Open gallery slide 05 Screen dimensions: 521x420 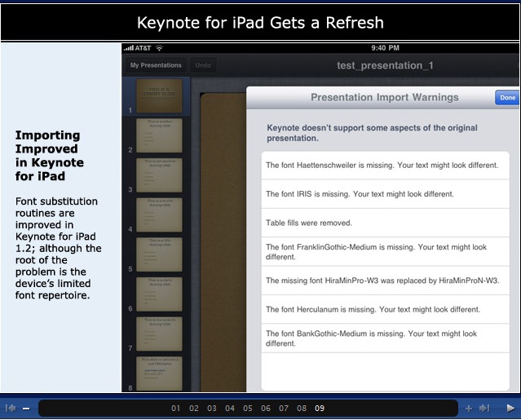pyautogui.click(x=248, y=409)
